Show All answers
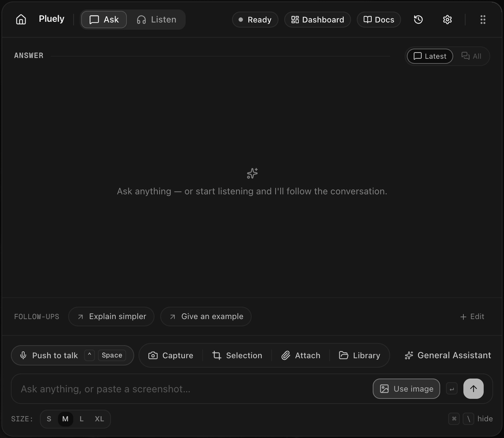The width and height of the screenshot is (504, 438). pyautogui.click(x=471, y=56)
